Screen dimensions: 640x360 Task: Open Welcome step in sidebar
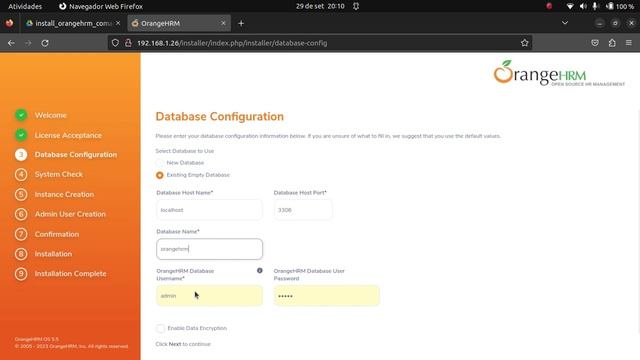[51, 115]
